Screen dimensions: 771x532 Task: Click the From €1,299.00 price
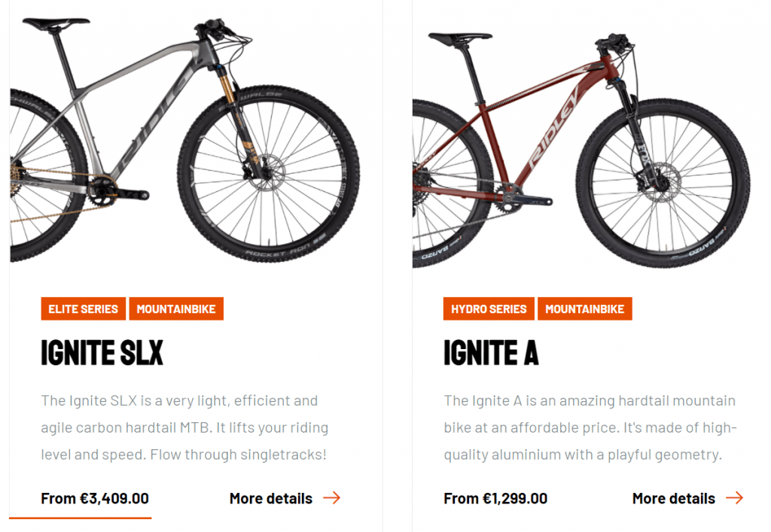point(495,498)
